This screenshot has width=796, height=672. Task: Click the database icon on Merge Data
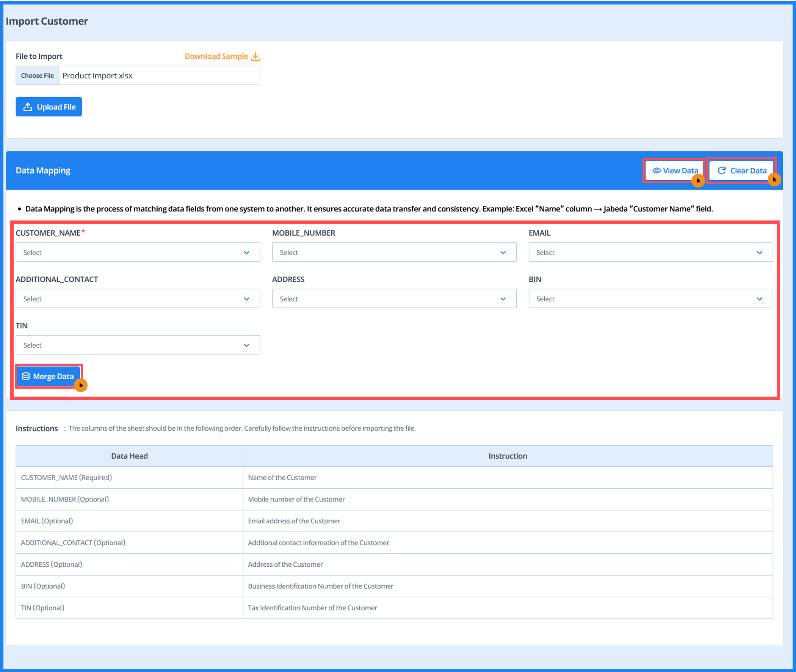26,377
